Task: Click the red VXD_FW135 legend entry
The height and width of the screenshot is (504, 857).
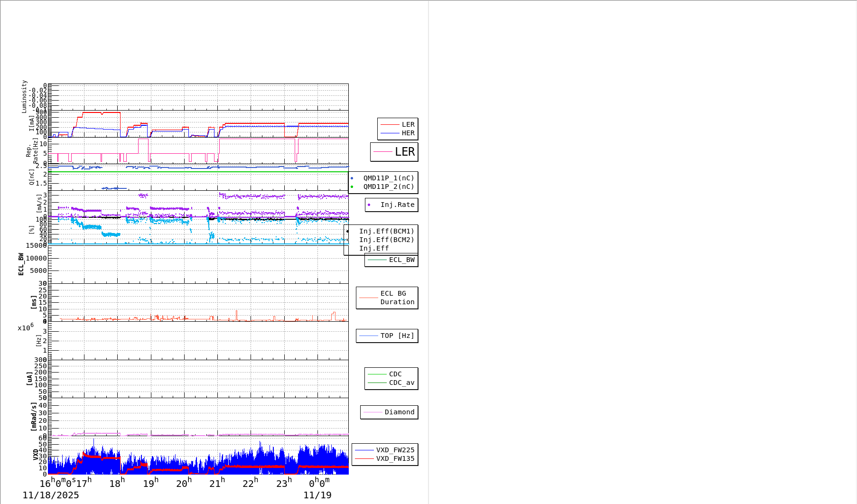Action: (395, 458)
